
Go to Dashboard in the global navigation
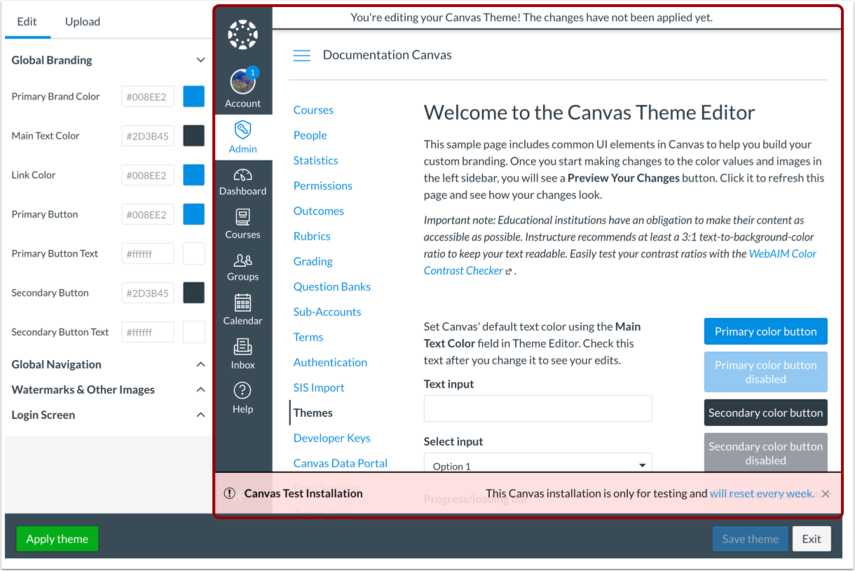(x=243, y=182)
